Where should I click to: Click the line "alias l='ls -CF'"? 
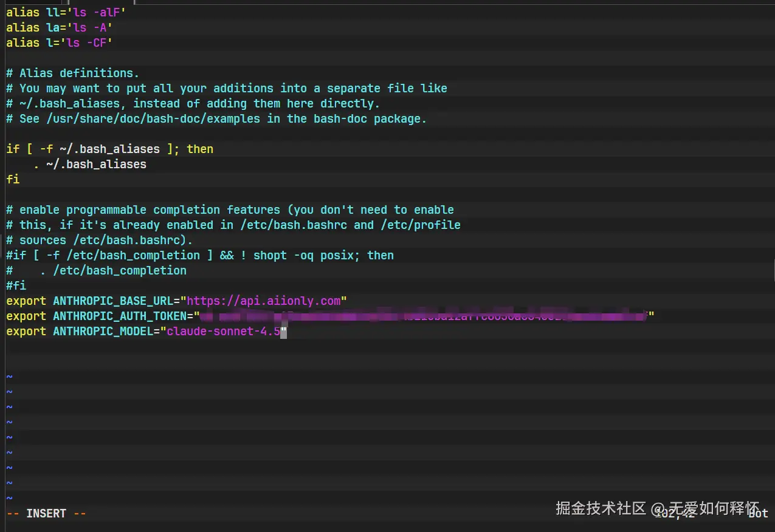click(59, 43)
